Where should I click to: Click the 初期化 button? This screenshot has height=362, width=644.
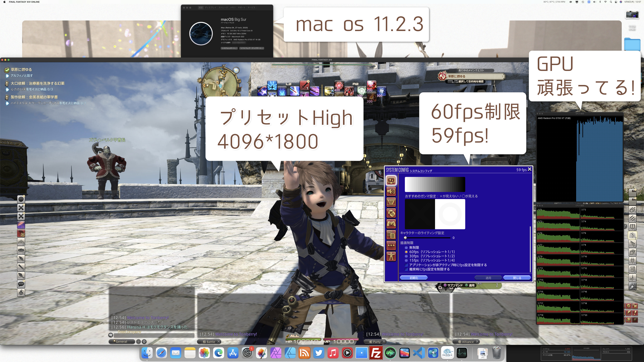414,278
